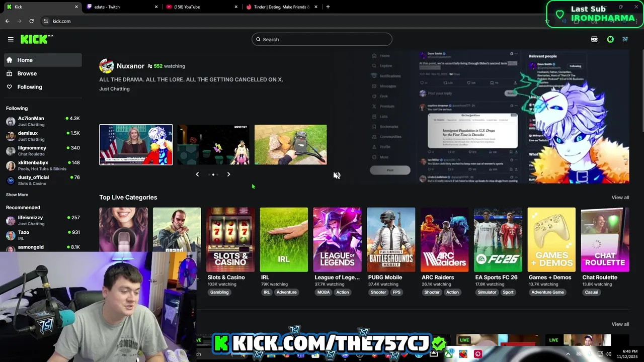This screenshot has height=362, width=644.
Task: Close the (158) YouTube tab
Action: (236, 7)
